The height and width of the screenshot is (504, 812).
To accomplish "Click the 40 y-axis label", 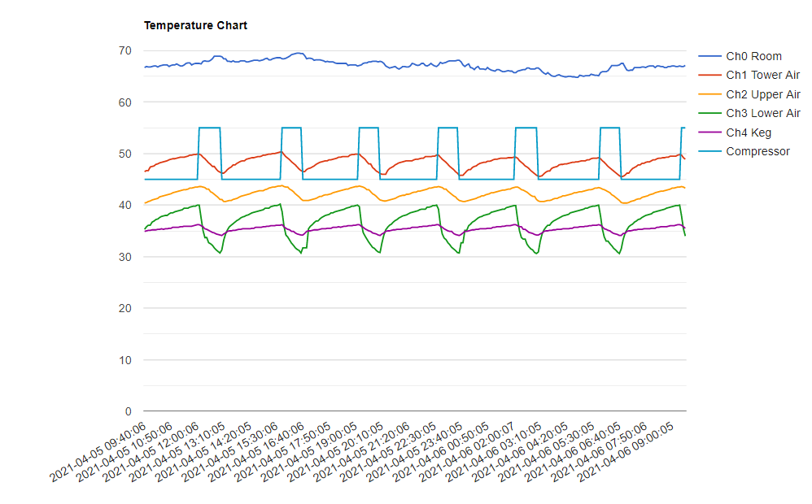I will 124,206.
